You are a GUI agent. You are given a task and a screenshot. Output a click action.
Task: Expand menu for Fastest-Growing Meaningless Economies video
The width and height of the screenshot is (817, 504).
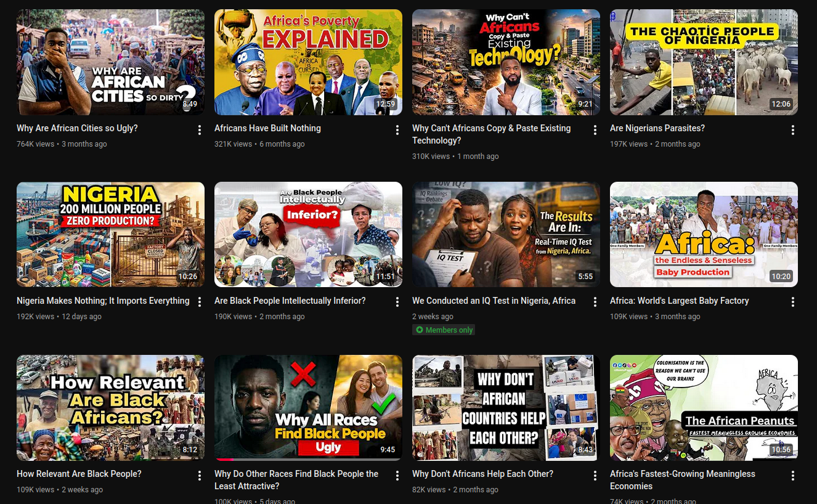click(x=793, y=476)
